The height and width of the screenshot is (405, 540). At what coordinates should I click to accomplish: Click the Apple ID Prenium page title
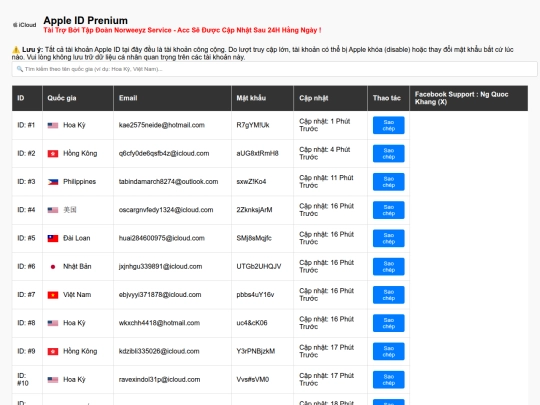tap(85, 20)
